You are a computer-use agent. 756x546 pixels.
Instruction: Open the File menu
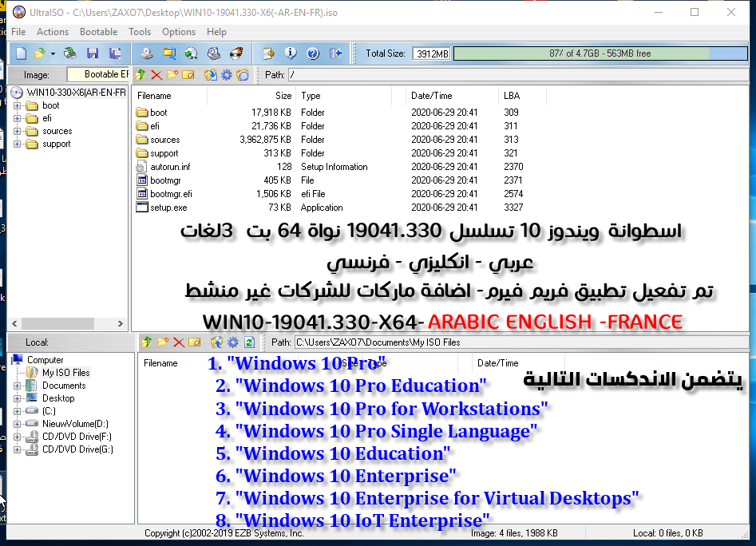click(18, 32)
